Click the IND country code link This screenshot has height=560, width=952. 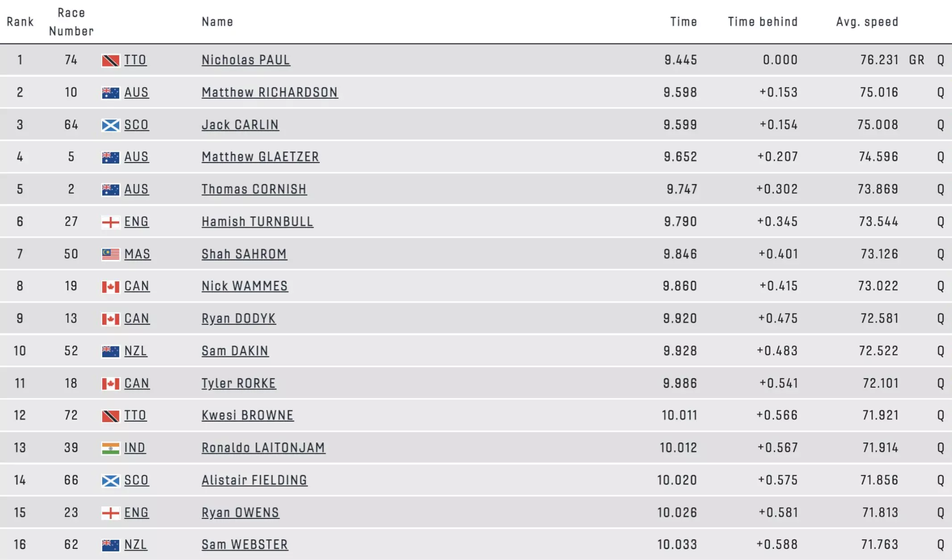point(134,448)
